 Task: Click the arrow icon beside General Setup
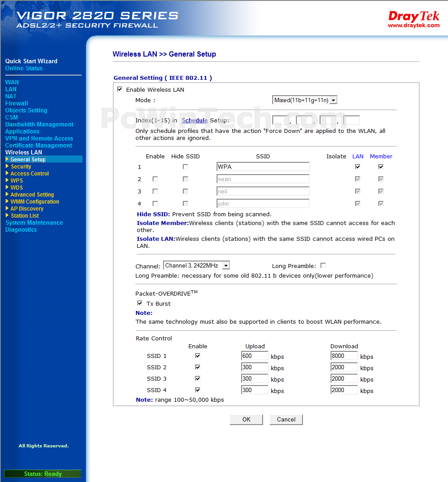click(7, 159)
